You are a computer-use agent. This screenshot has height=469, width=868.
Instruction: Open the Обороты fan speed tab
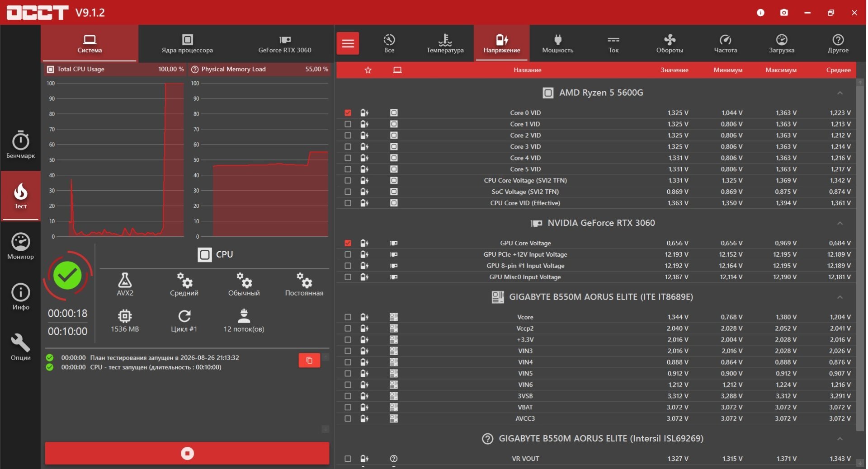coord(670,43)
